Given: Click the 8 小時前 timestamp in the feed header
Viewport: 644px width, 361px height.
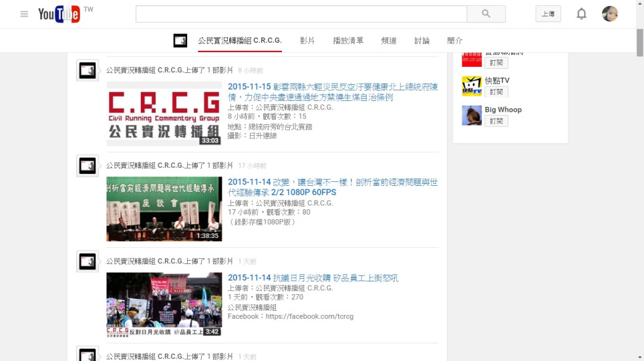Looking at the screenshot, I should (x=251, y=71).
